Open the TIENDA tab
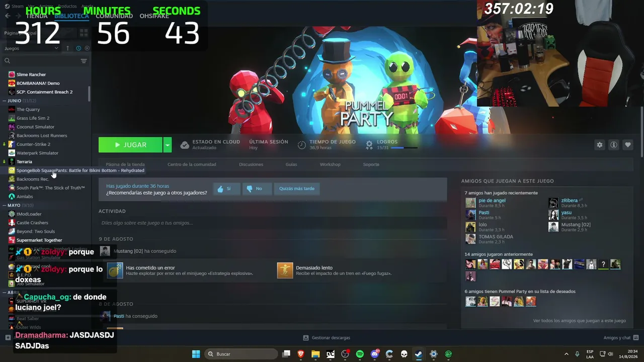The image size is (644, 362). pos(36,16)
